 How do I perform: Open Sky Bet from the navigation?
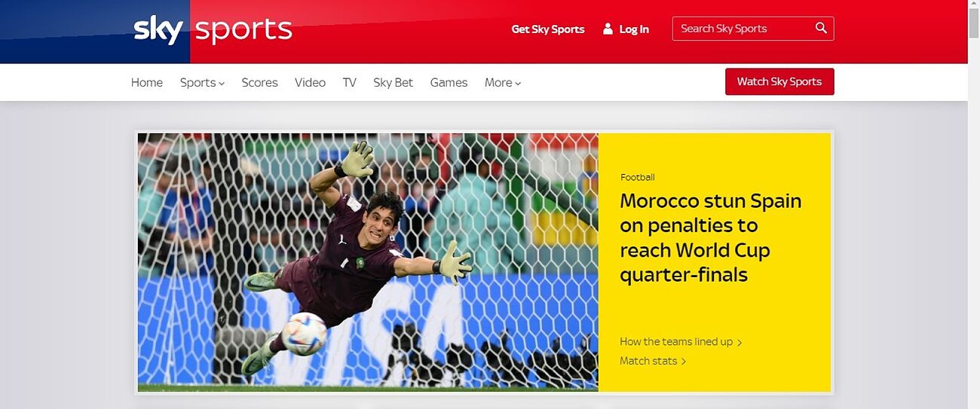click(x=393, y=83)
